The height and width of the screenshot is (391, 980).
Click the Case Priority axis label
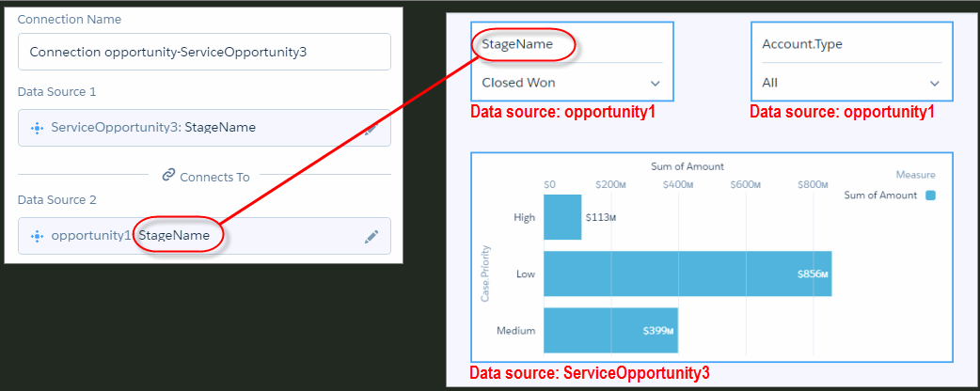[485, 274]
